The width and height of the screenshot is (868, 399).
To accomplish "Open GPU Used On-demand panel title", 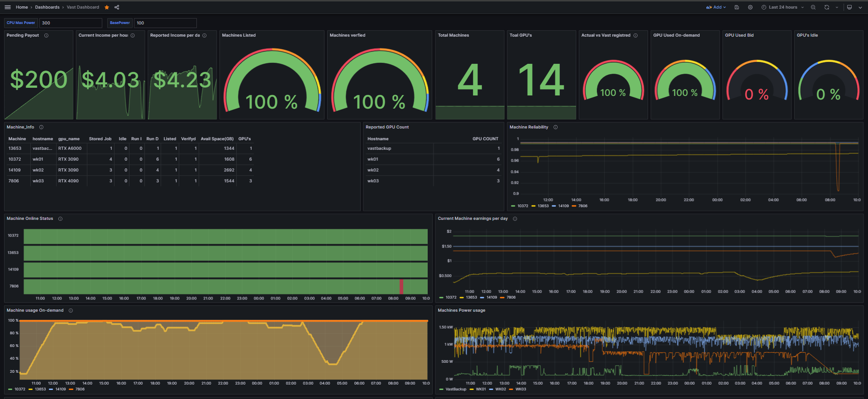I will (676, 35).
